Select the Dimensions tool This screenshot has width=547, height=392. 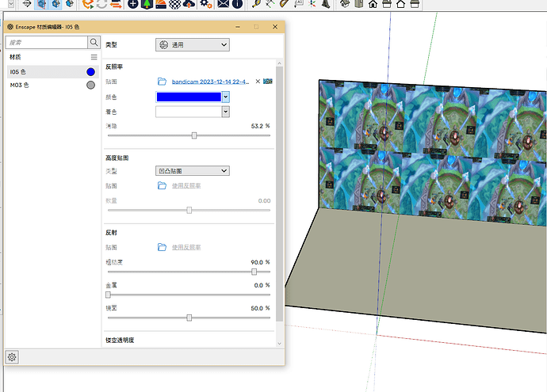coord(270,4)
